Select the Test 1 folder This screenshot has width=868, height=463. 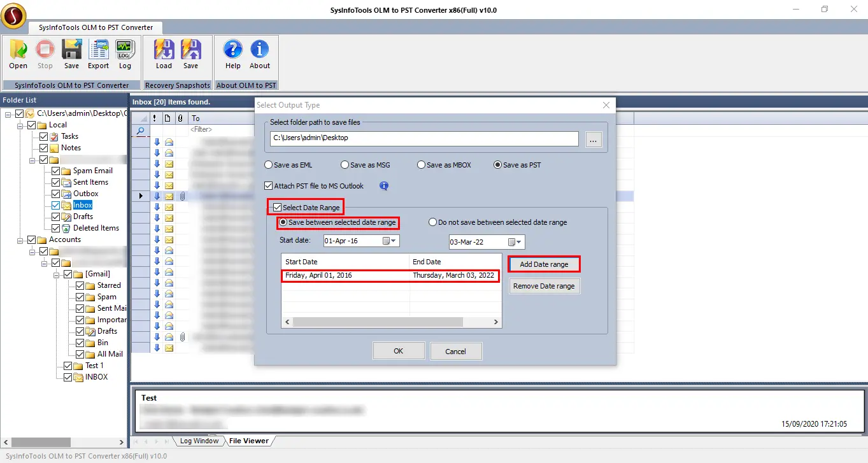coord(94,366)
